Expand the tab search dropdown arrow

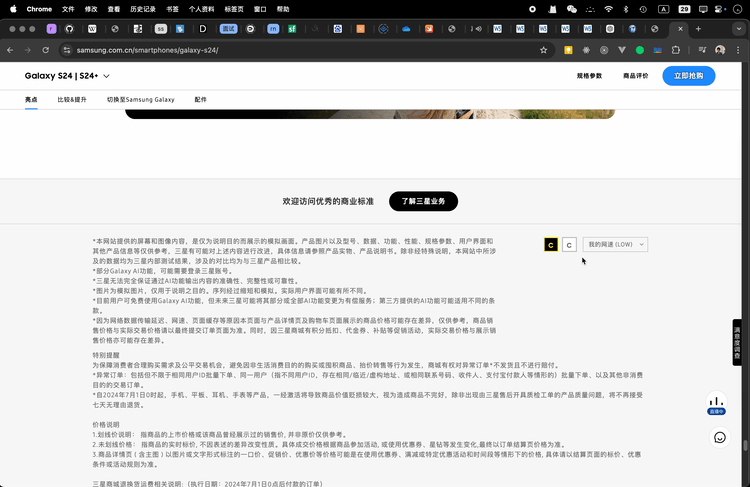click(739, 29)
